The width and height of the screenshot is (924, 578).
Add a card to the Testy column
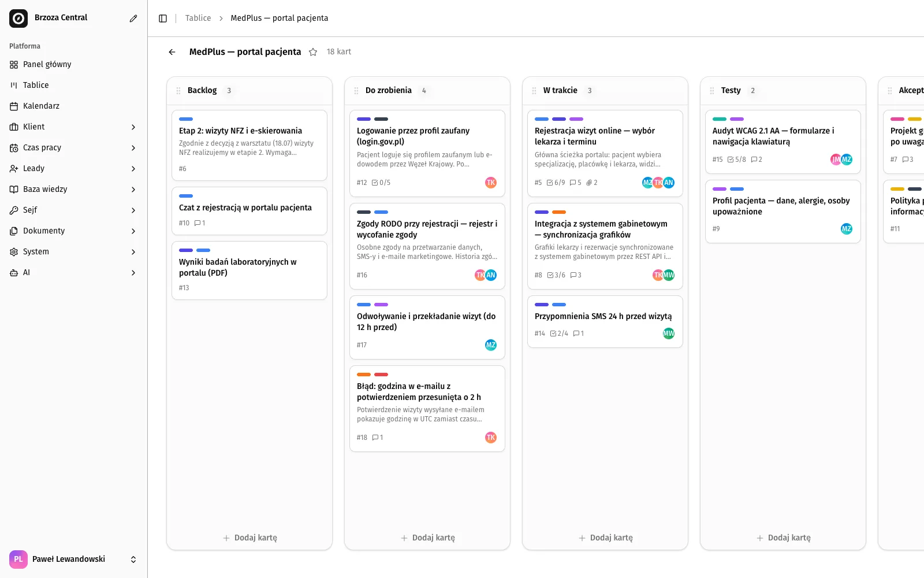783,538
